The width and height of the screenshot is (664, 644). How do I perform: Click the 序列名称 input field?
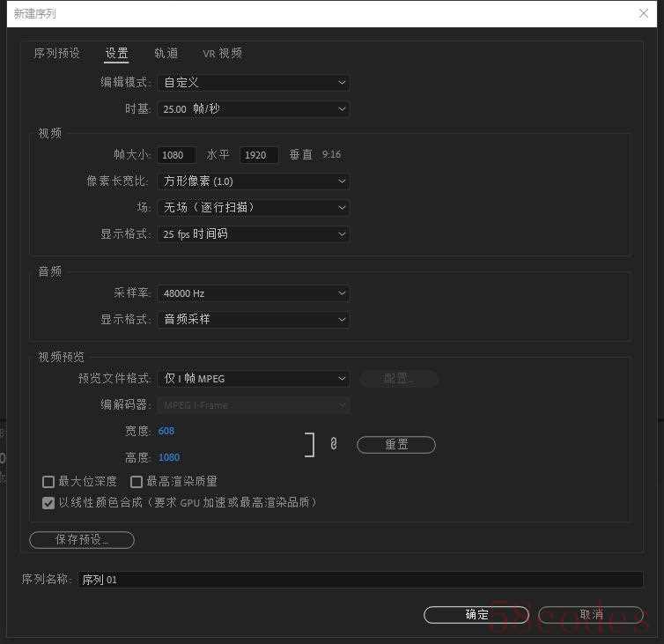point(360,580)
